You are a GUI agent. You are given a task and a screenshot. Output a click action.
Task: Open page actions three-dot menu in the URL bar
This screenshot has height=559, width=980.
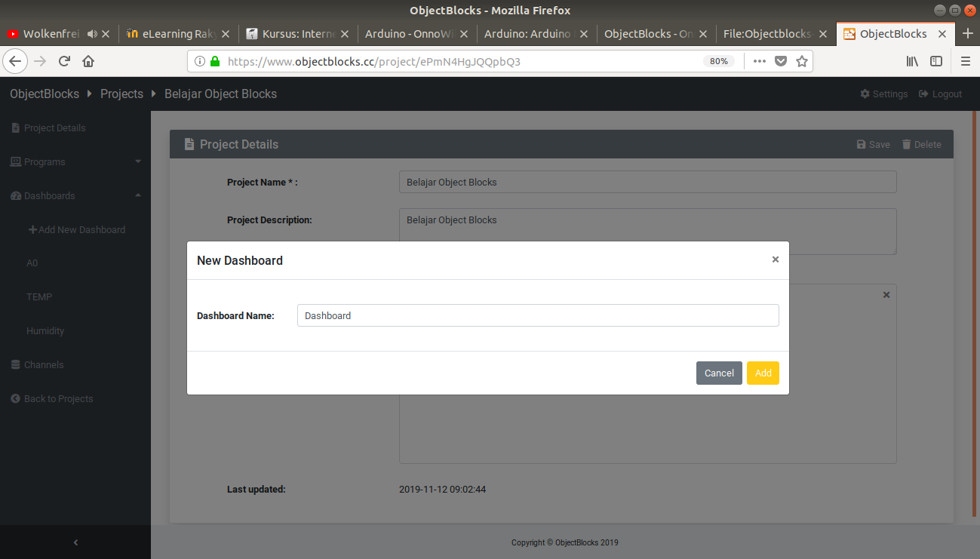[x=760, y=61]
